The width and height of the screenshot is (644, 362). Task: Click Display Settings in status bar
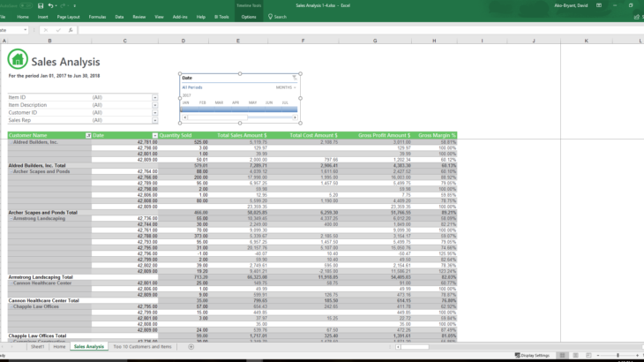pyautogui.click(x=532, y=356)
